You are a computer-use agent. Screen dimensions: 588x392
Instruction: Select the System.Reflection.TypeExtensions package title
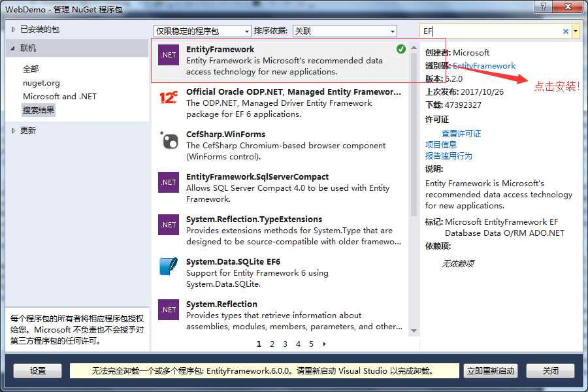[x=254, y=219]
